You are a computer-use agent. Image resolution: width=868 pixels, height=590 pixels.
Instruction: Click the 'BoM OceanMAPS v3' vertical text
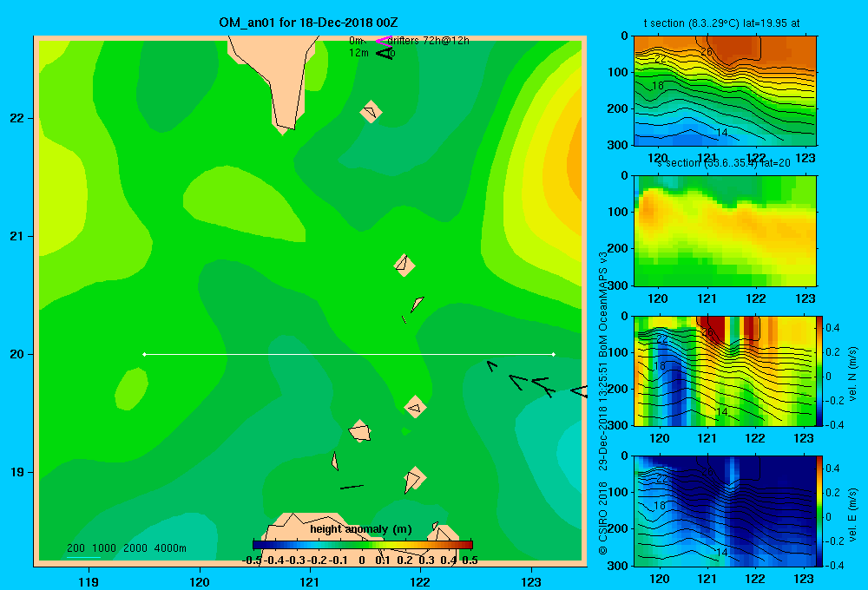603,304
